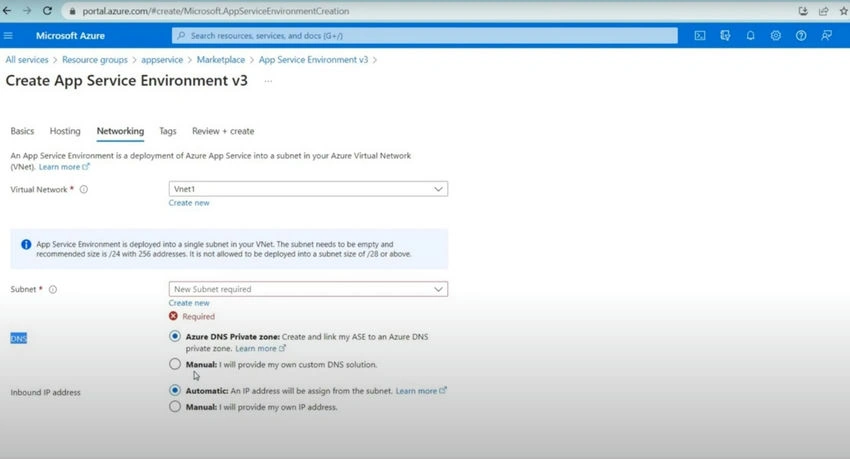Open the Azure portal hamburger menu

point(8,36)
